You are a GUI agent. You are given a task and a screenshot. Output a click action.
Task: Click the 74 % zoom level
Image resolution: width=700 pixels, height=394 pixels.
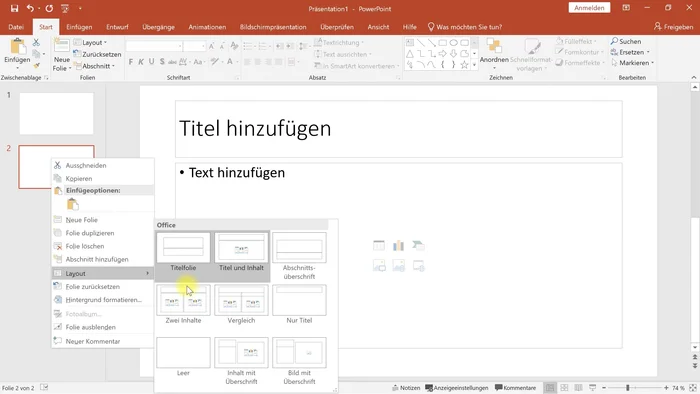coord(679,388)
